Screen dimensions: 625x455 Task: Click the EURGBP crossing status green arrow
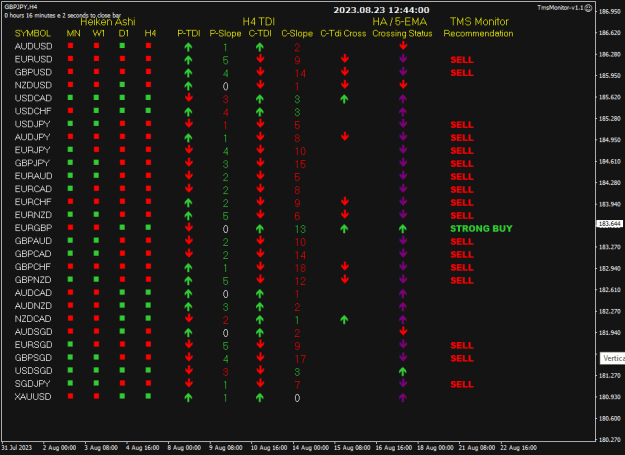click(x=403, y=229)
